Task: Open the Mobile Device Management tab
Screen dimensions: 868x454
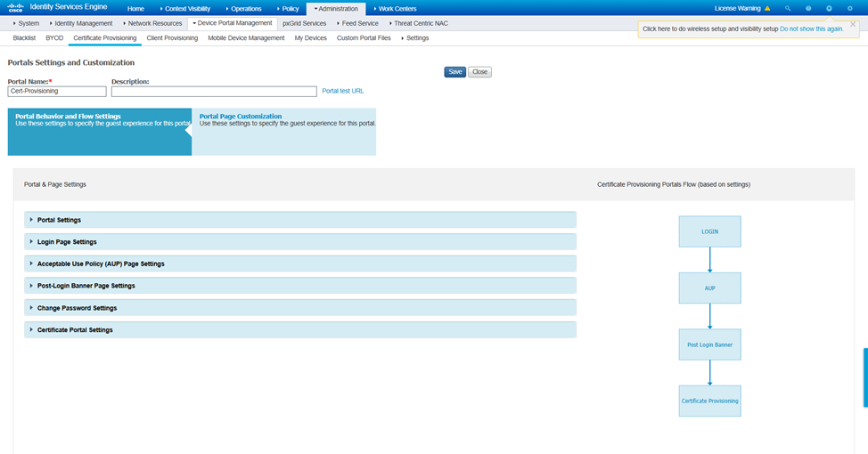Action: (246, 38)
